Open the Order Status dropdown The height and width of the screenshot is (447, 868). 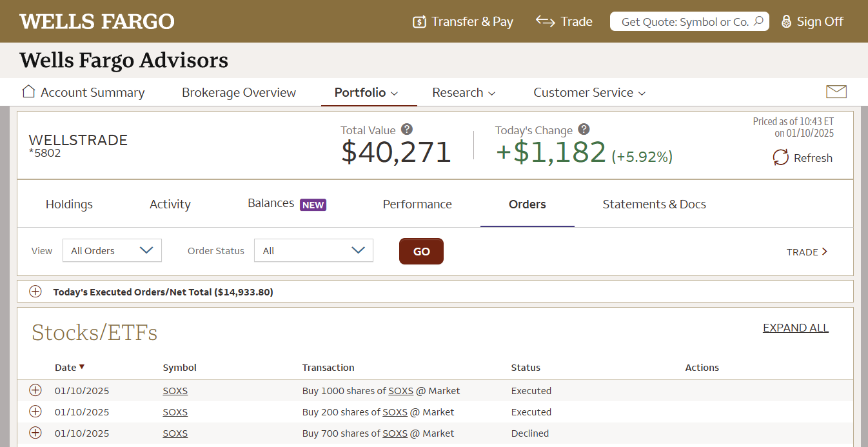click(313, 250)
